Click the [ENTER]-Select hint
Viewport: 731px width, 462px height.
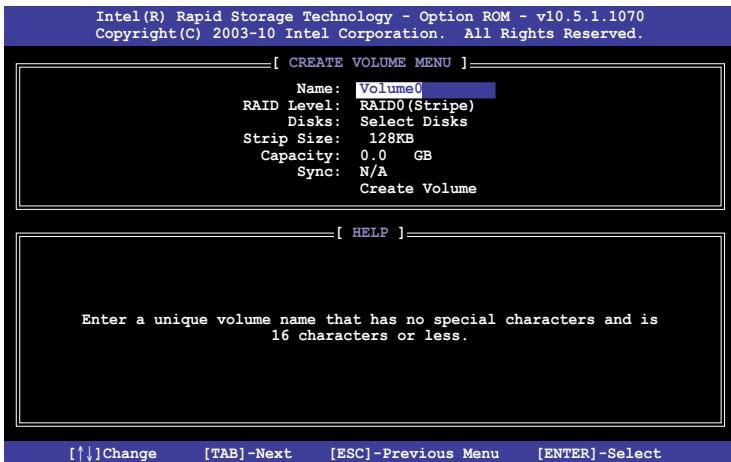click(x=599, y=453)
